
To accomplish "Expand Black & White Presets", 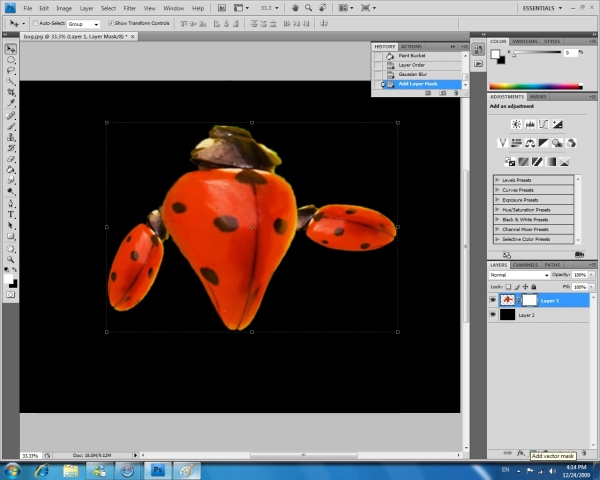I will tap(497, 219).
